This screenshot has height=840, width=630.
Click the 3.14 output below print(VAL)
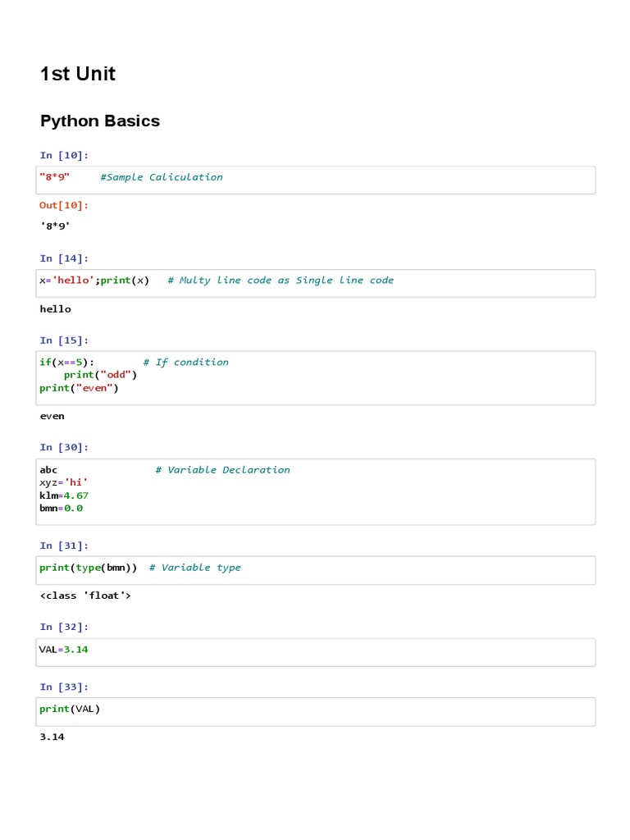point(52,737)
